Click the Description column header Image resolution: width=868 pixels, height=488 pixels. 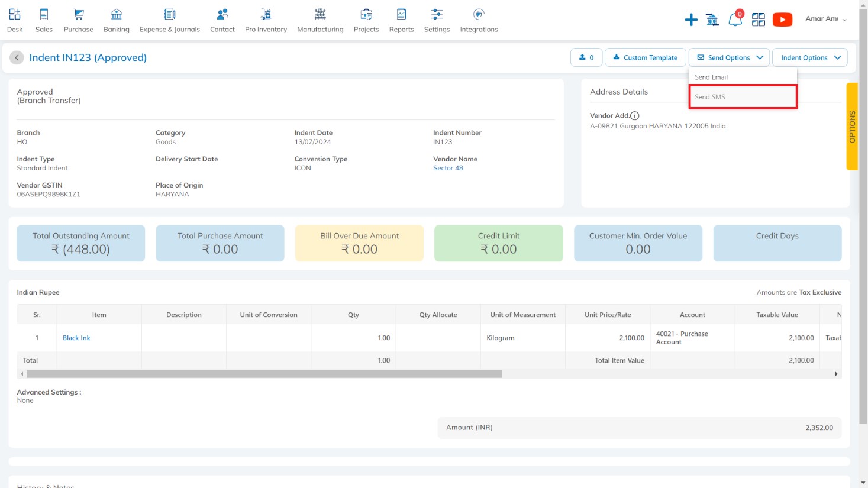(184, 315)
